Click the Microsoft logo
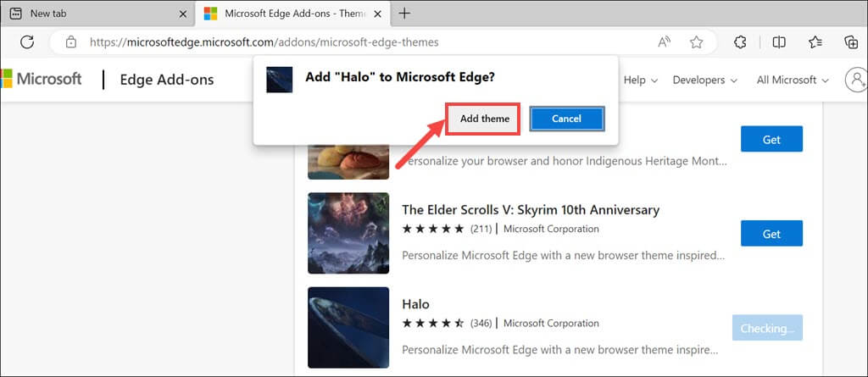868x377 pixels. point(41,79)
